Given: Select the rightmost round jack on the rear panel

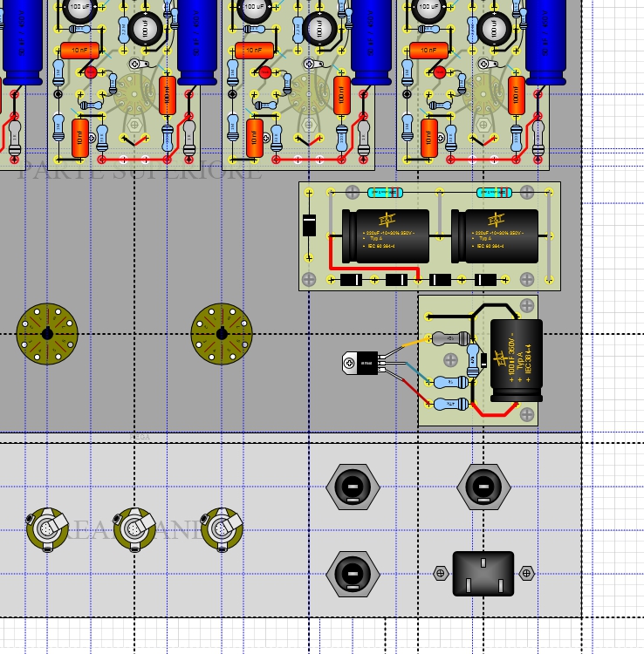Looking at the screenshot, I should (x=222, y=529).
